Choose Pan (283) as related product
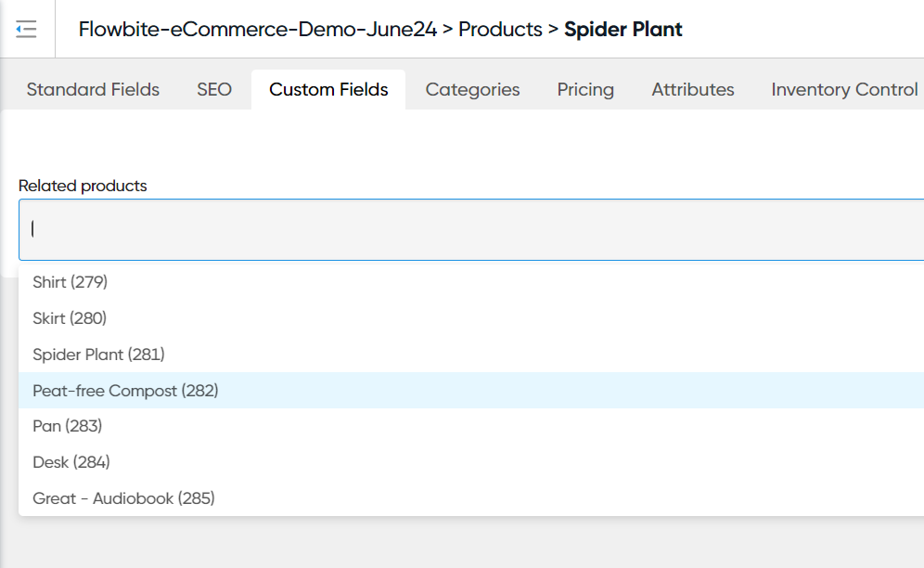The width and height of the screenshot is (924, 568). point(67,426)
